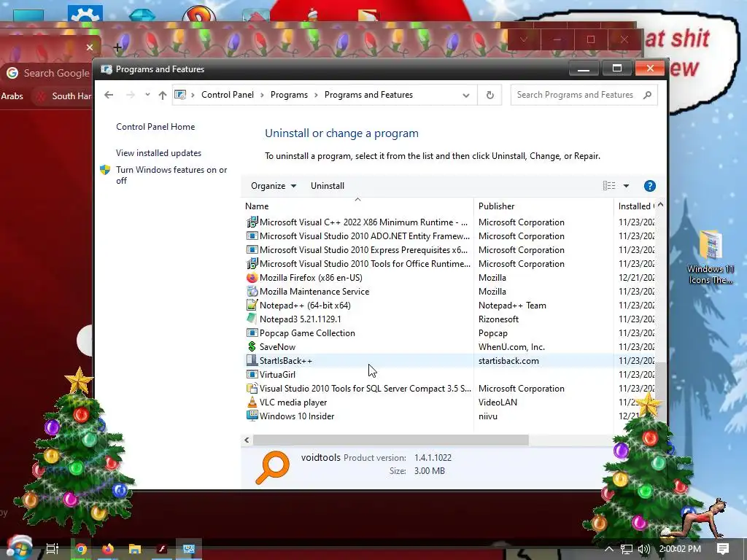Expand breadcrumb arrow after Control Panel
This screenshot has width=747, height=560.
(x=262, y=96)
